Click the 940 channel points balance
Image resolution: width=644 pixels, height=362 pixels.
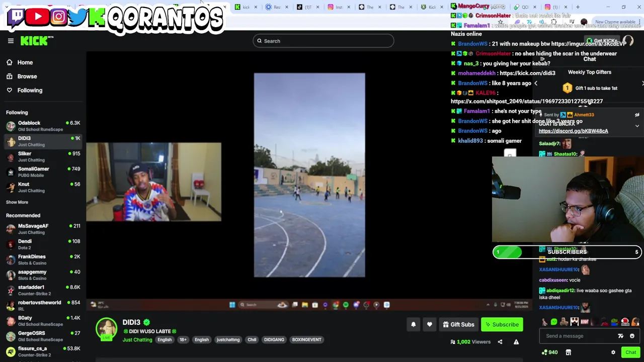(549, 352)
